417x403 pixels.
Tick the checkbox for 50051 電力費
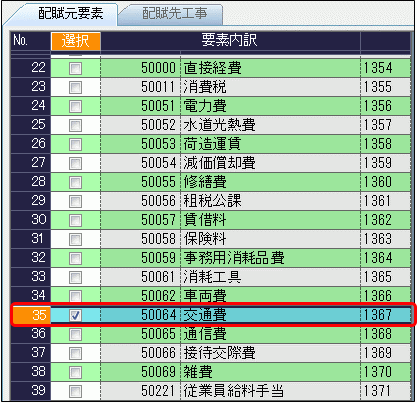click(x=76, y=107)
